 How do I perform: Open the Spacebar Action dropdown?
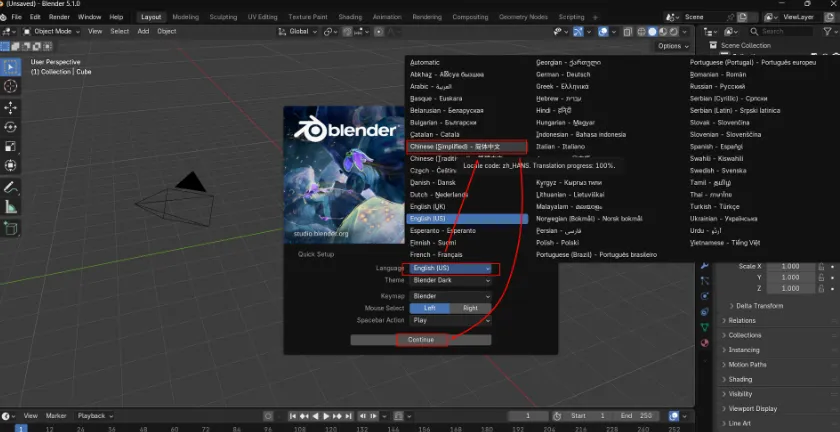[x=451, y=320]
